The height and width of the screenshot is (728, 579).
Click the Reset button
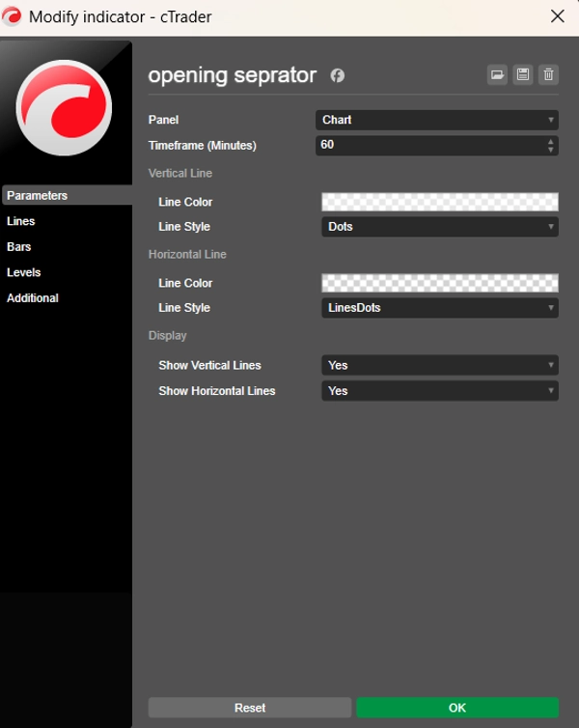click(250, 708)
